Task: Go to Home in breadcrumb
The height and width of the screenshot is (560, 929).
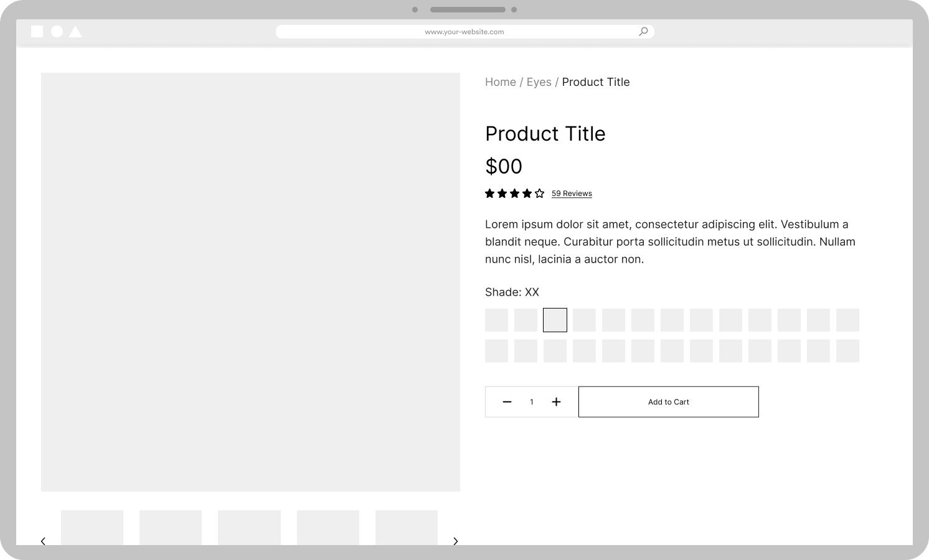Action: 500,82
